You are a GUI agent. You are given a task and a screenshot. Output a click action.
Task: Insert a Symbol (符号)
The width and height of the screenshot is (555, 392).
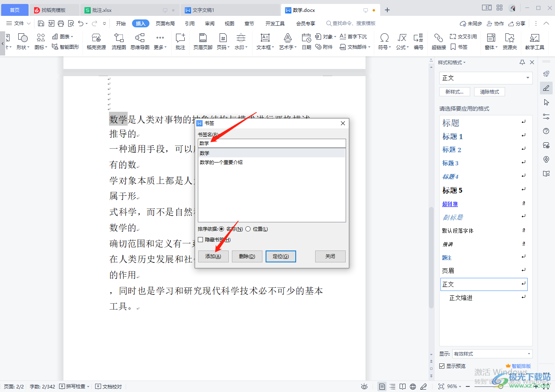point(384,41)
